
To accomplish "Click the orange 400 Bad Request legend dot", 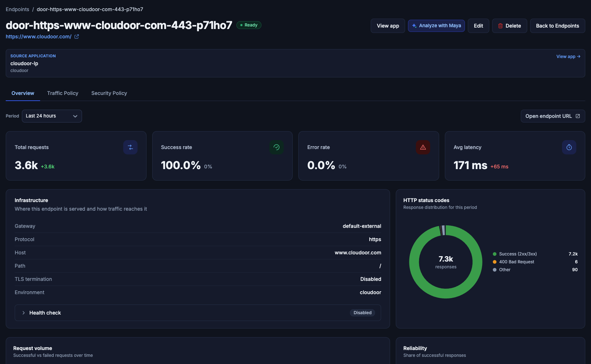I will pyautogui.click(x=495, y=262).
